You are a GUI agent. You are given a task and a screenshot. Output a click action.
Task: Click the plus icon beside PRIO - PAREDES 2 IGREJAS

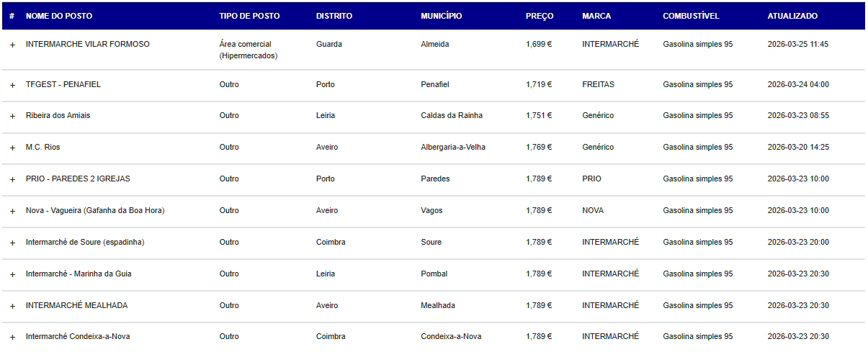click(x=12, y=179)
